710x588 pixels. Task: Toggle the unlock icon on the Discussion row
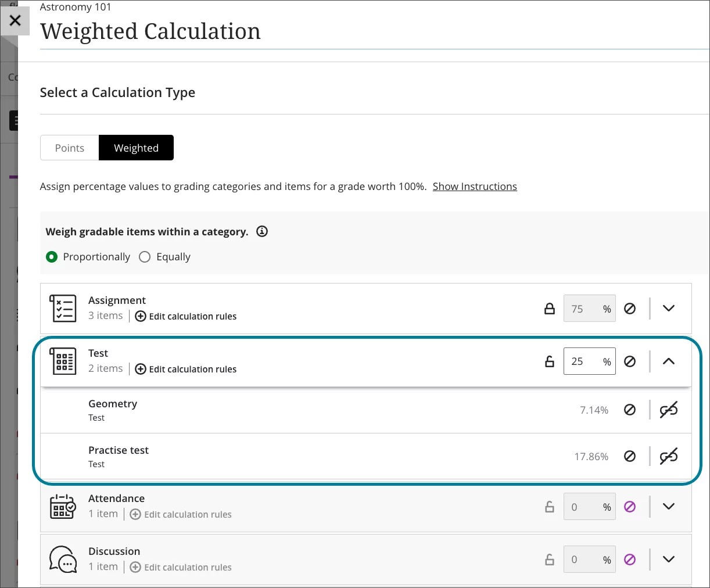click(x=550, y=559)
